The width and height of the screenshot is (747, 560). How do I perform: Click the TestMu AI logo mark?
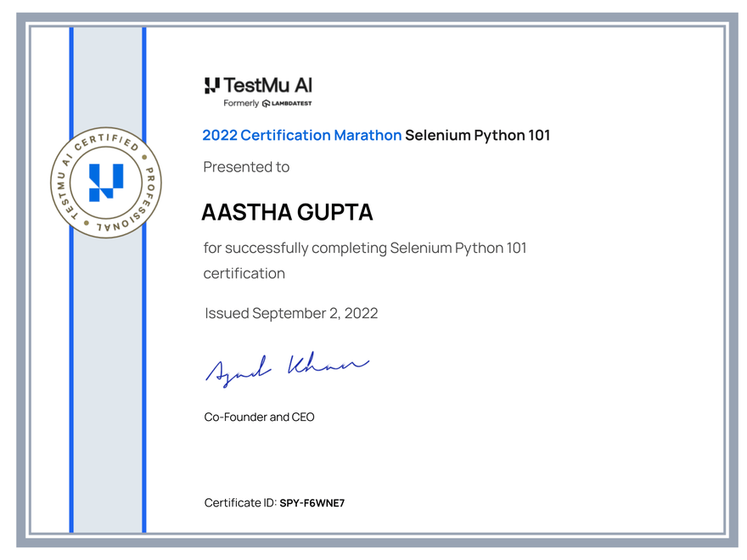211,86
